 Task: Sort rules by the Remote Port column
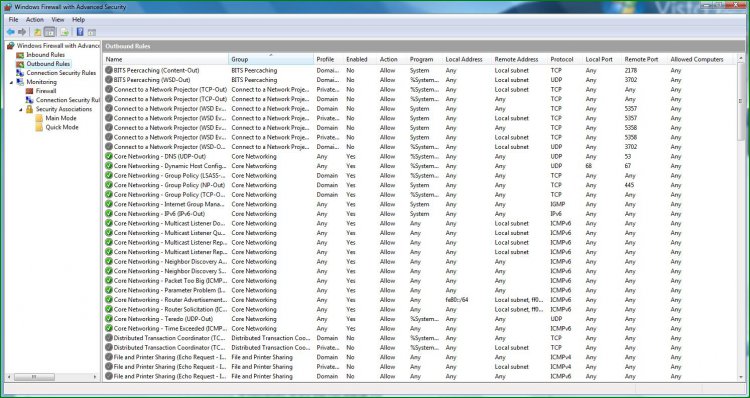(644, 59)
